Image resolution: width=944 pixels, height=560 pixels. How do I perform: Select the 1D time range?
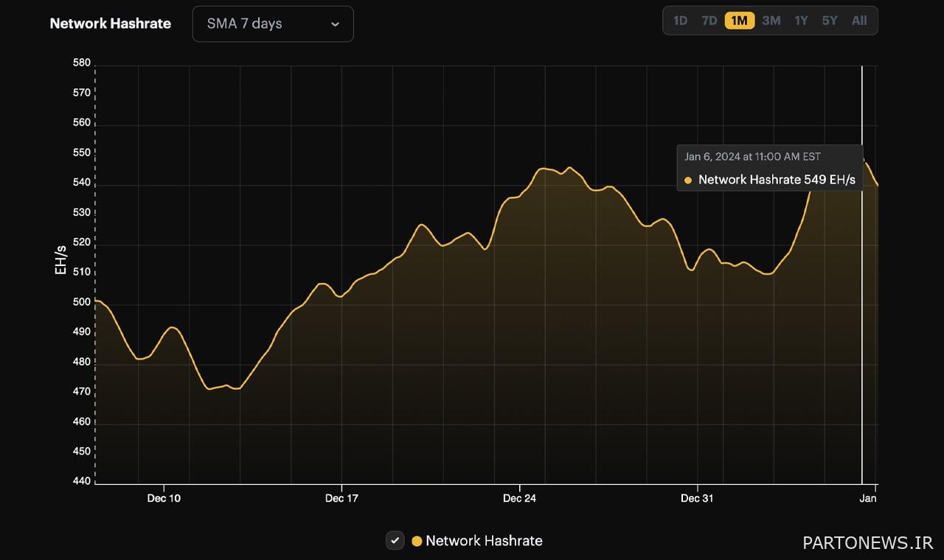pyautogui.click(x=679, y=21)
